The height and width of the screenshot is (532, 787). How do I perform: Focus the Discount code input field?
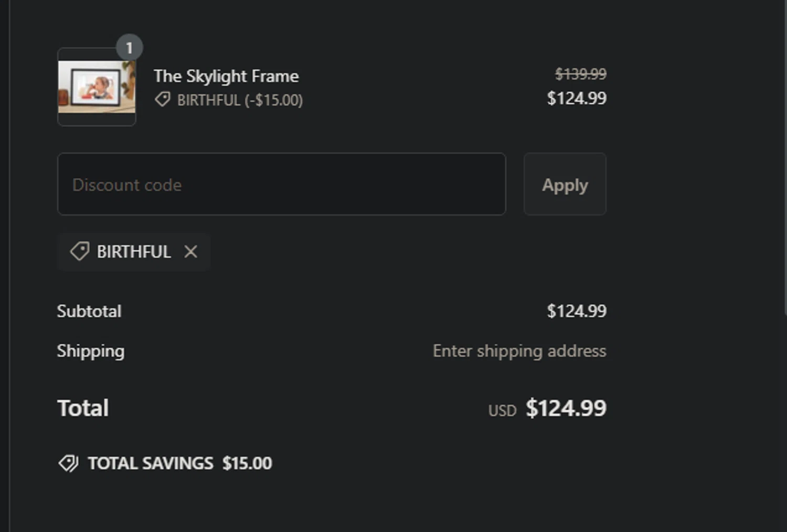pyautogui.click(x=281, y=184)
